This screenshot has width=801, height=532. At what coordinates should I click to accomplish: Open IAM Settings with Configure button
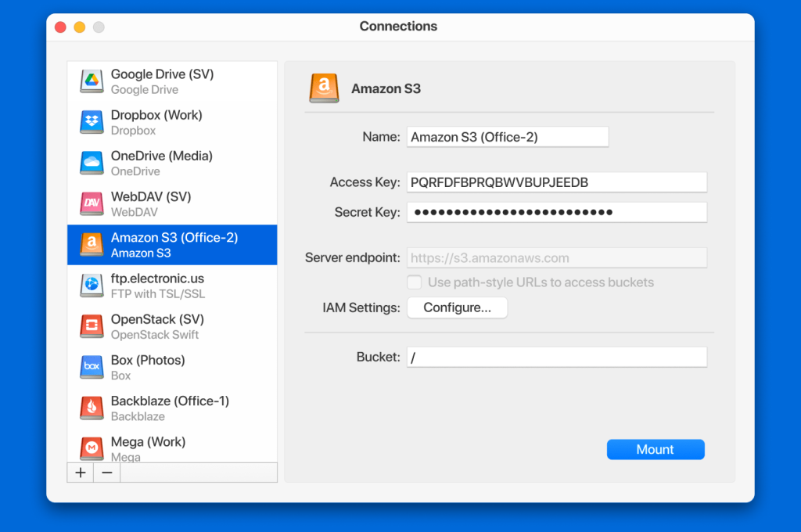point(457,307)
